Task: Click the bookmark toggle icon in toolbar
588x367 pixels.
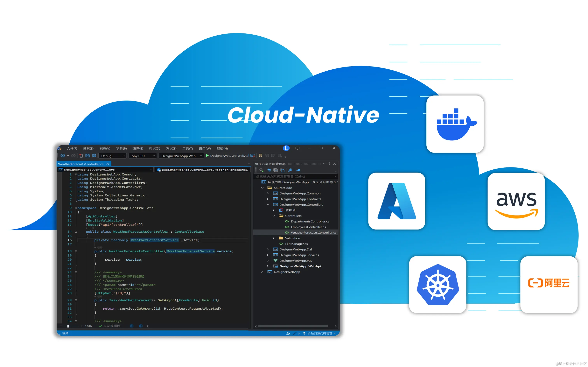Action: [260, 156]
